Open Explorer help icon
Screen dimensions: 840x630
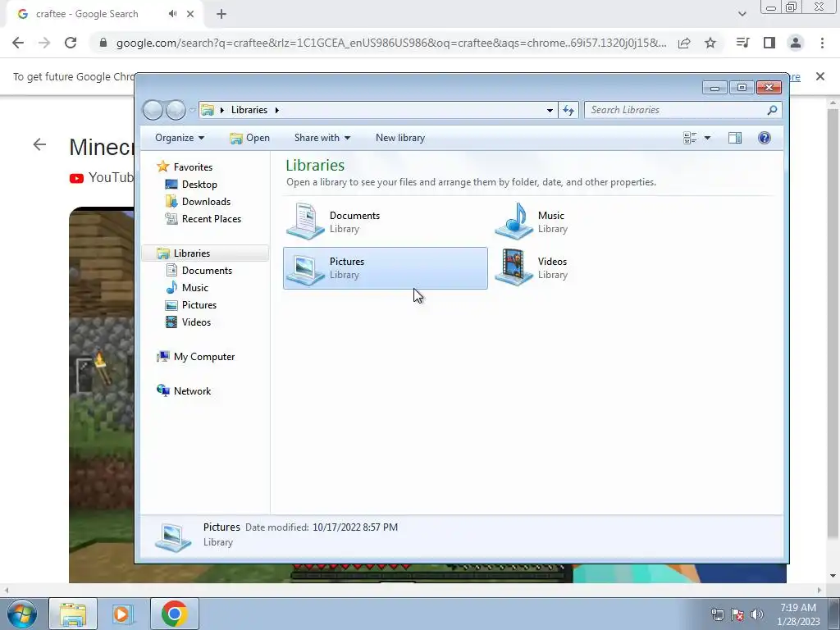tap(765, 138)
